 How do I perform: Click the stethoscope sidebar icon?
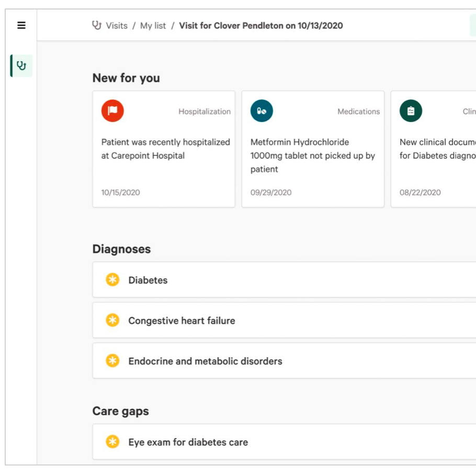(21, 66)
